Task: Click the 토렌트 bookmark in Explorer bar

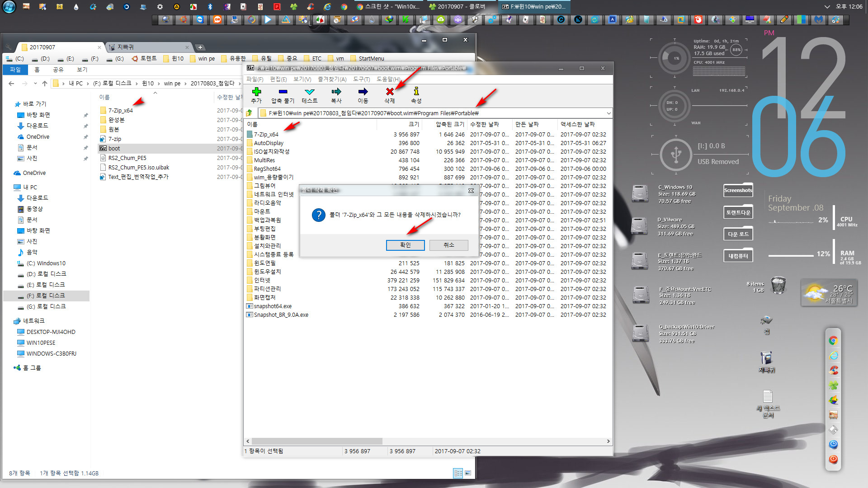Action: [x=144, y=58]
